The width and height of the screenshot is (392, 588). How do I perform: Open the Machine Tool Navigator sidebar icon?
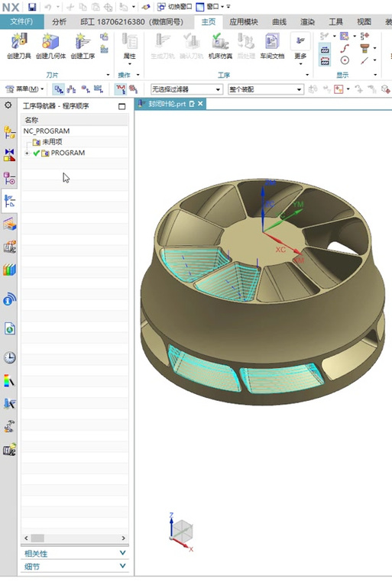(x=9, y=225)
